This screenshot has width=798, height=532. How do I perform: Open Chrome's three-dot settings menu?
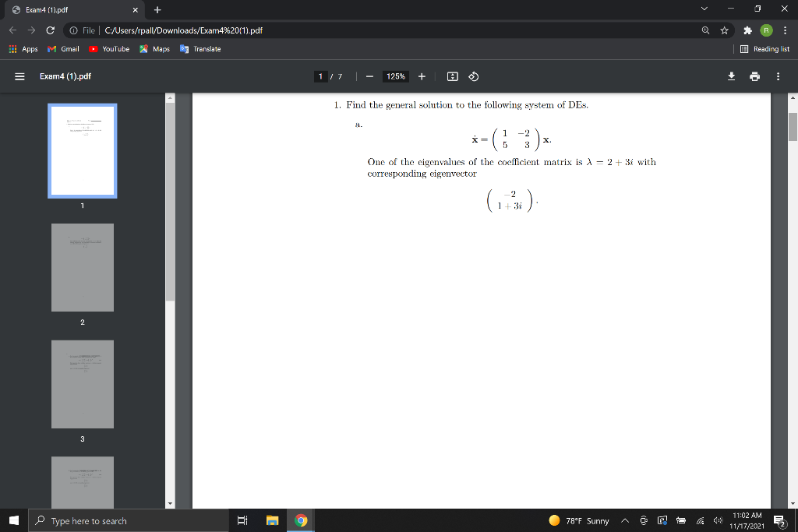(x=785, y=30)
